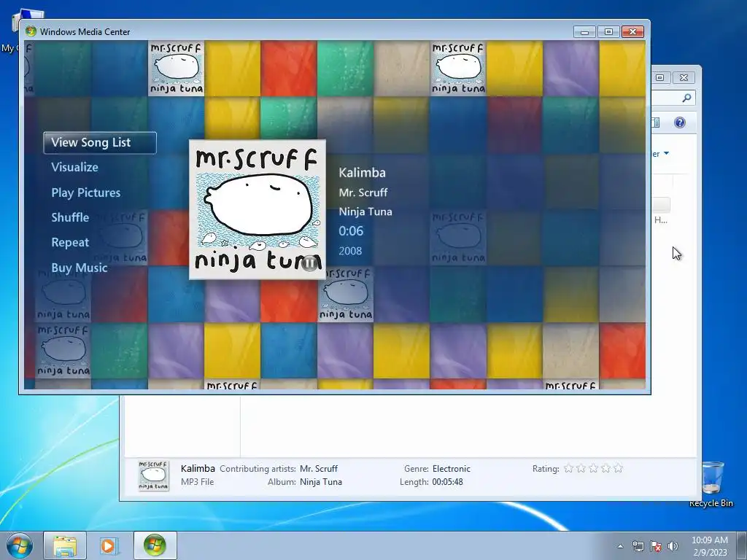This screenshot has width=747, height=560.
Task: Click the volume speaker tray icon
Action: (673, 546)
